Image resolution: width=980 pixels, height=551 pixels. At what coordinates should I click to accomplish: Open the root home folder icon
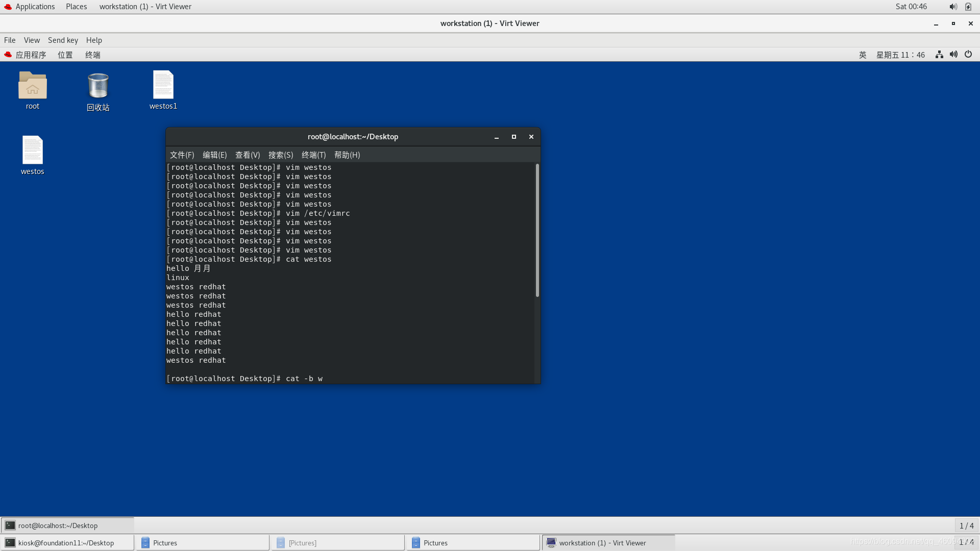point(32,86)
